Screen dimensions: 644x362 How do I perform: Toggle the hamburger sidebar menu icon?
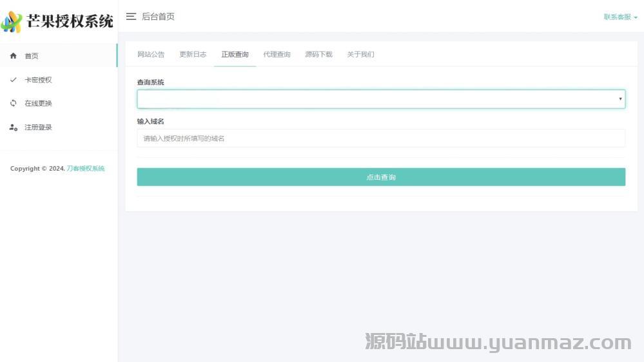[x=131, y=17]
